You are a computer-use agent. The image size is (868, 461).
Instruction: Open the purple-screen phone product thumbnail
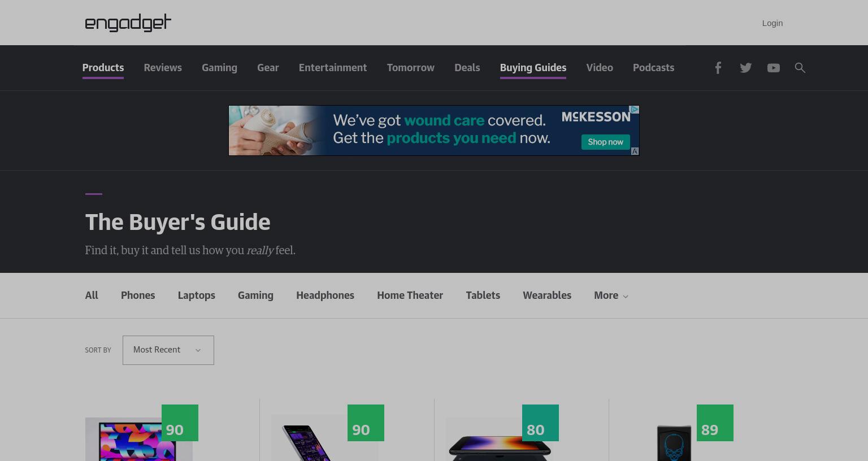tap(324, 438)
